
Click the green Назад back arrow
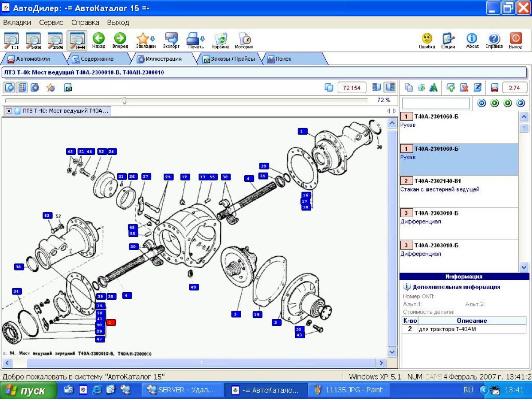[98, 40]
